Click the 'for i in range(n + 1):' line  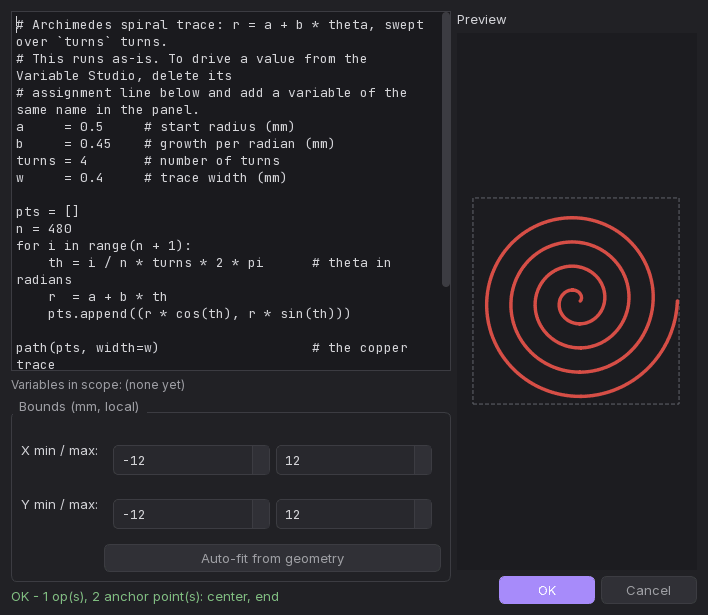103,246
